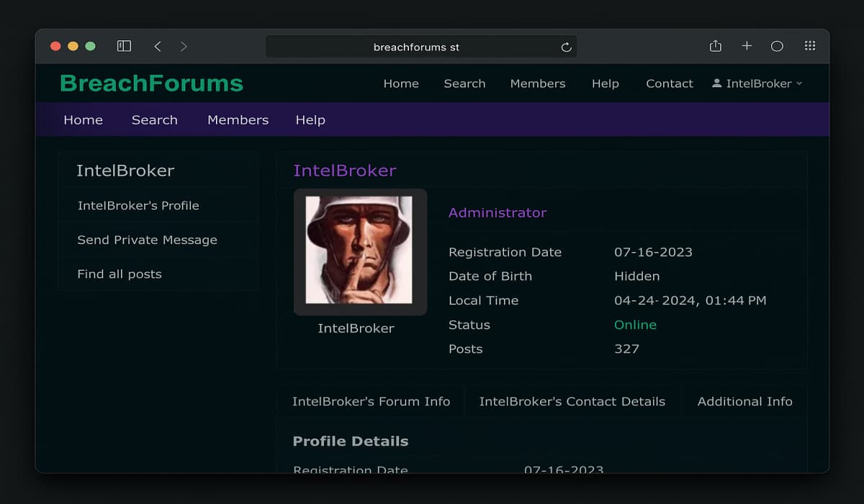
Task: Expand the IntelBroker account dropdown
Action: pos(798,83)
